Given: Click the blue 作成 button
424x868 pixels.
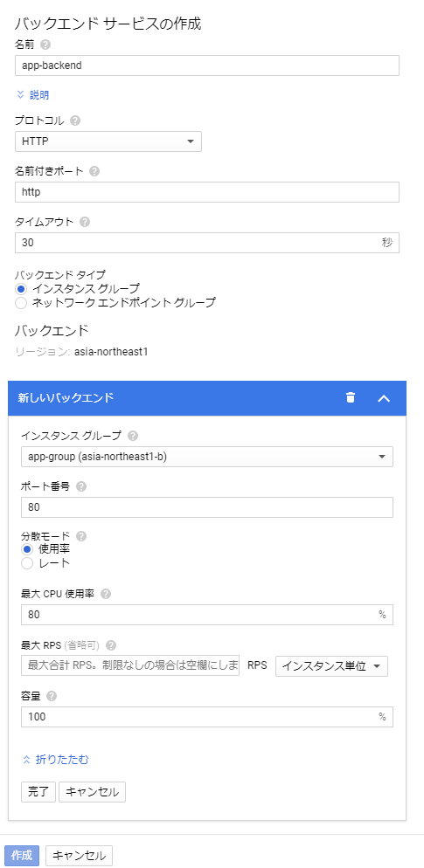Looking at the screenshot, I should click(x=22, y=855).
